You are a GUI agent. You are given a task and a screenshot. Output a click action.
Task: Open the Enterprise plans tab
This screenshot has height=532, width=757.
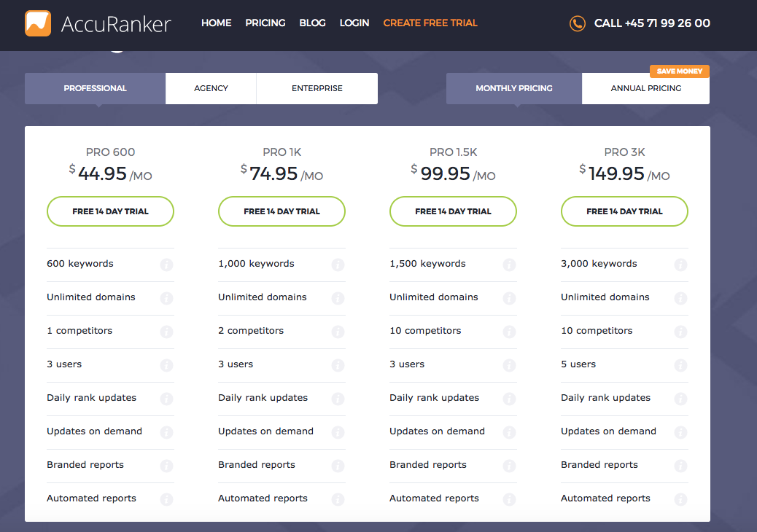(x=317, y=88)
